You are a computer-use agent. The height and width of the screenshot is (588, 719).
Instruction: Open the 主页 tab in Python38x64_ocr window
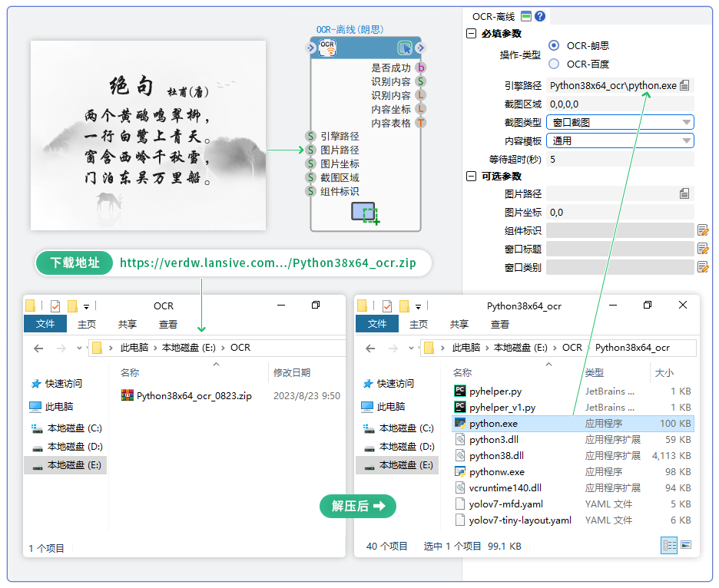point(419,324)
